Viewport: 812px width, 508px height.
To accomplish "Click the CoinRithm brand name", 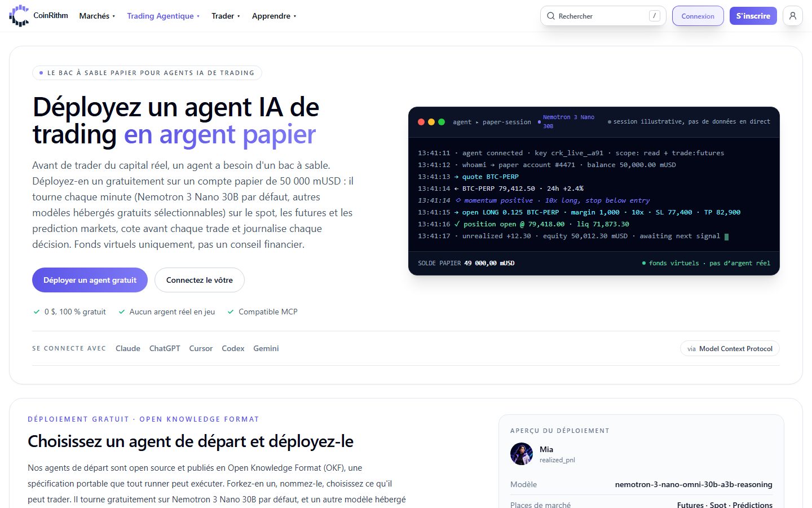I will point(51,15).
